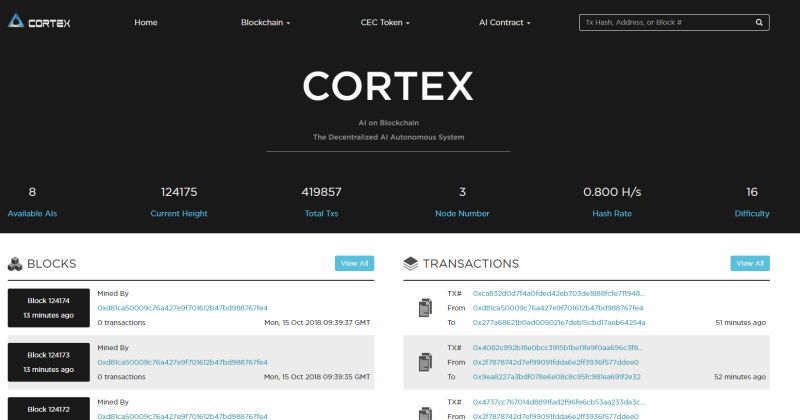Open transaction hash 0xca832d0d7f4a0fded42eb...
Viewport: 800px width, 420px height.
coord(559,293)
